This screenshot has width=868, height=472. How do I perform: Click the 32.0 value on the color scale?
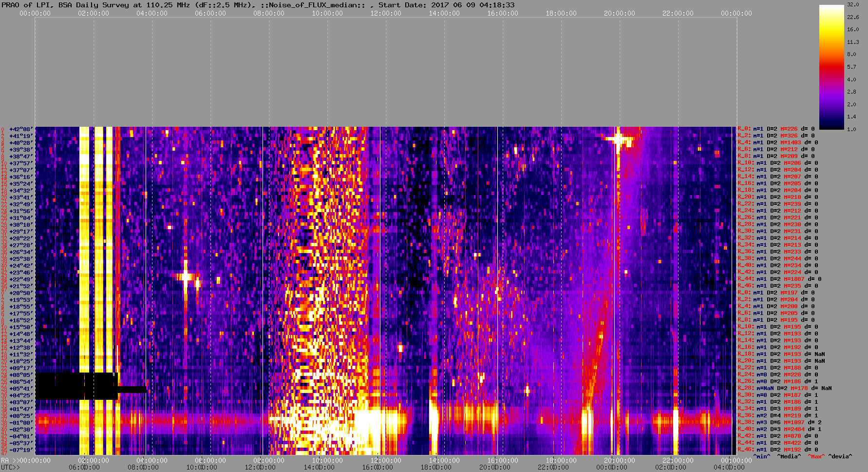tap(852, 4)
